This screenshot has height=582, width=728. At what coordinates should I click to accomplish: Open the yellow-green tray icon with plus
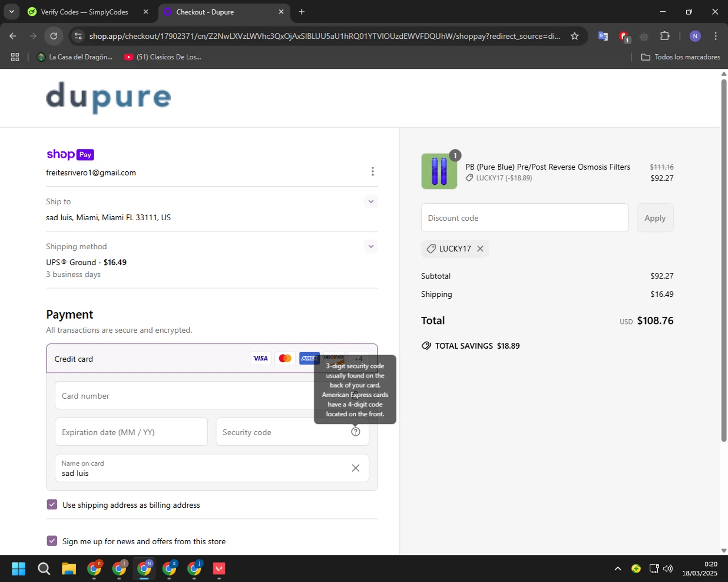point(636,568)
